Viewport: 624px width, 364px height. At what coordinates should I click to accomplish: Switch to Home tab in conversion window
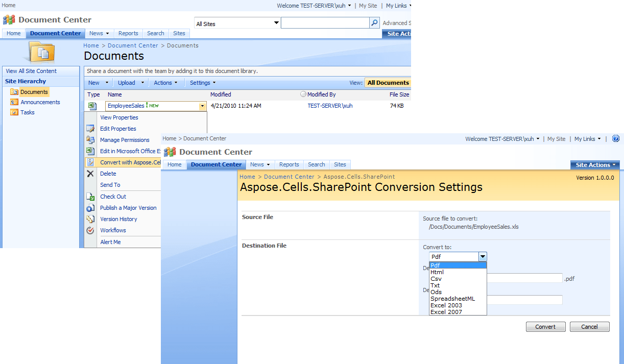coord(175,164)
